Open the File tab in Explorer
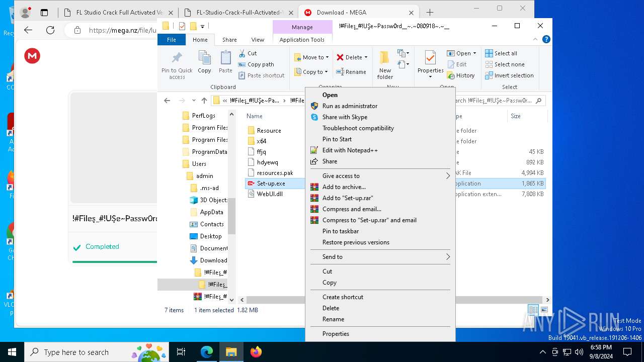The width and height of the screenshot is (644, 362). pyautogui.click(x=172, y=40)
